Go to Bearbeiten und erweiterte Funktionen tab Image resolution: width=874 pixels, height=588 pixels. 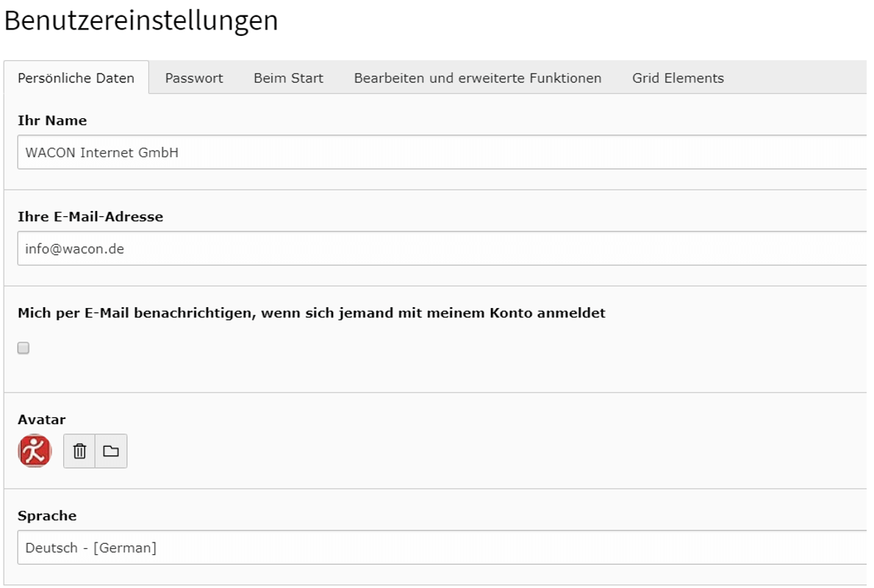(478, 78)
